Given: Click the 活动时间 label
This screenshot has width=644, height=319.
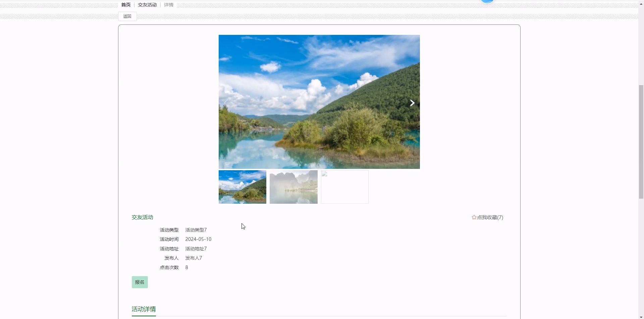Looking at the screenshot, I should (x=169, y=239).
